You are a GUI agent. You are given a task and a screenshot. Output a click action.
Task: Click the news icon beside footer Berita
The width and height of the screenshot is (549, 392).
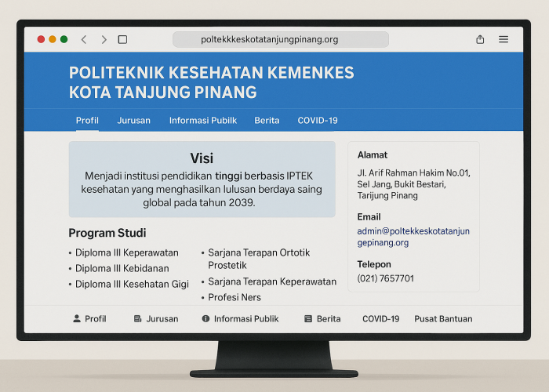(x=308, y=318)
